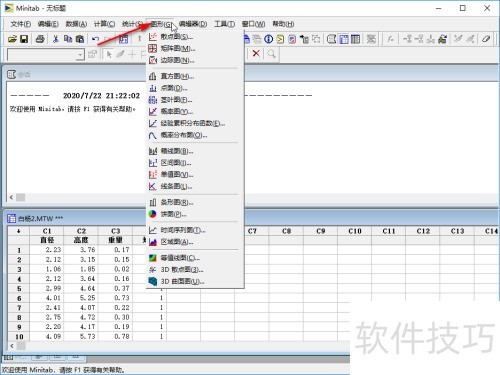Click the yellow command-line editor icon
Screen dimensions: 500x375
coord(280,39)
